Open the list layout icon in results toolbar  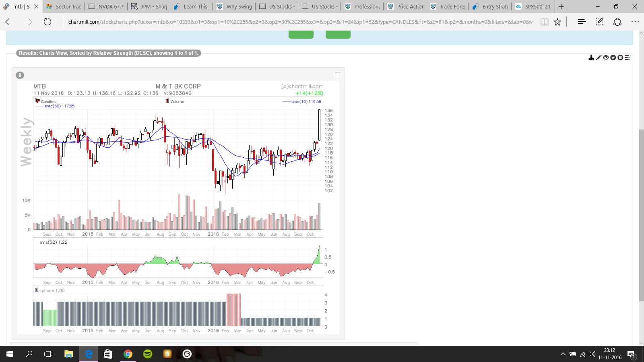point(627,58)
